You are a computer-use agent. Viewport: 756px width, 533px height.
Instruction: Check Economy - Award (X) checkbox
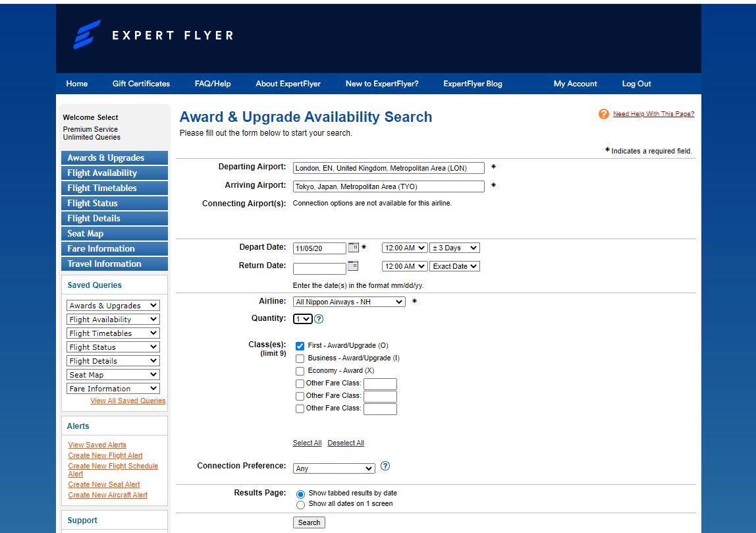300,371
